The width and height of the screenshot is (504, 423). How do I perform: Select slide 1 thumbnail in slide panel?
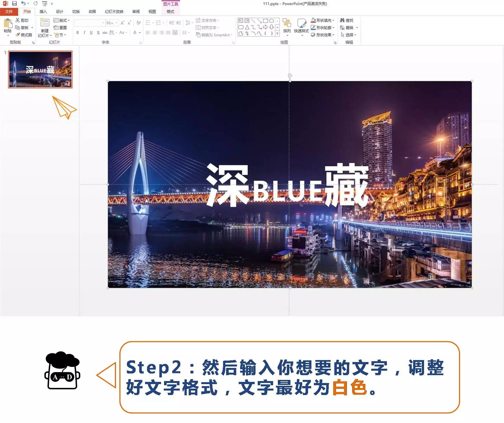40,69
